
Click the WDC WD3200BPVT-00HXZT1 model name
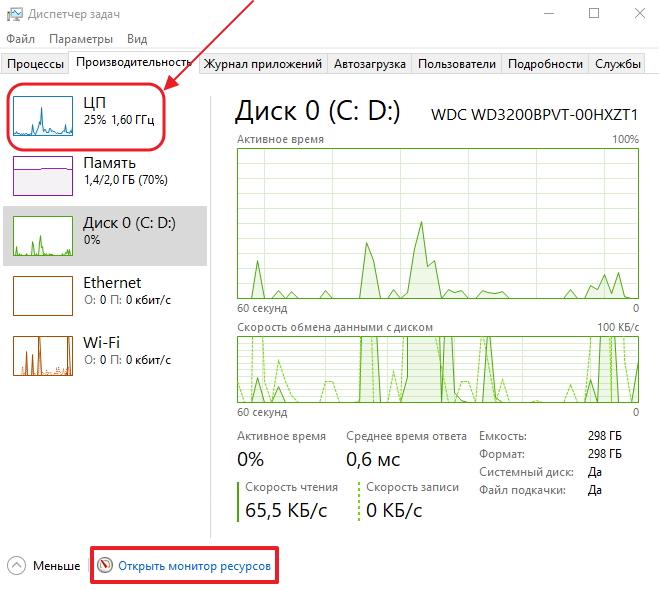point(534,115)
